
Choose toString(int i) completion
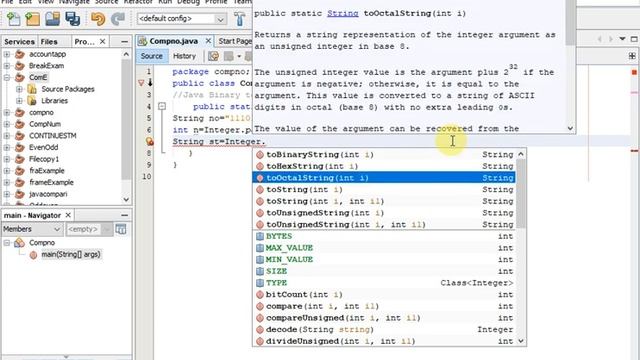pos(384,189)
